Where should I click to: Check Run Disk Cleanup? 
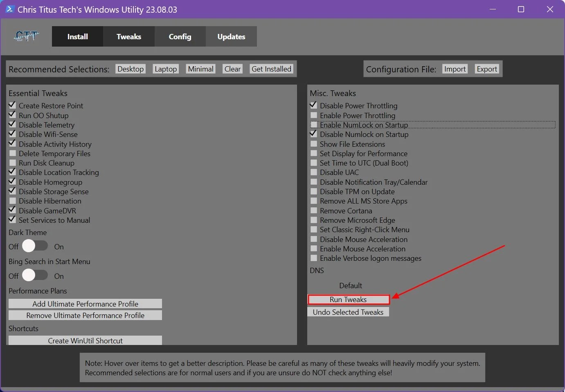(x=12, y=162)
